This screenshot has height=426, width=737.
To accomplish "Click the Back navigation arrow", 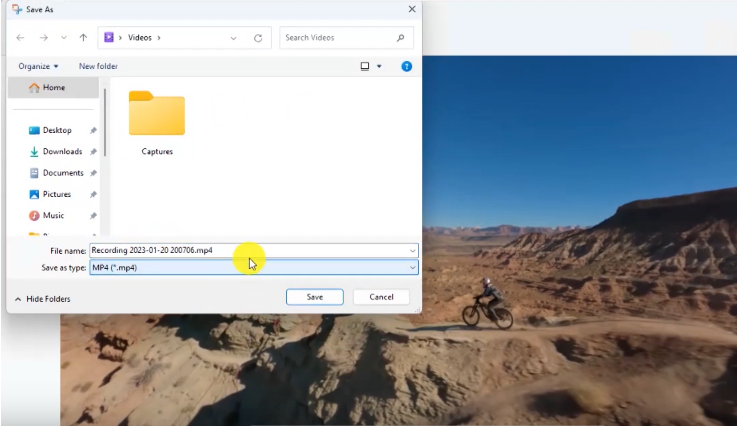I will pyautogui.click(x=20, y=38).
